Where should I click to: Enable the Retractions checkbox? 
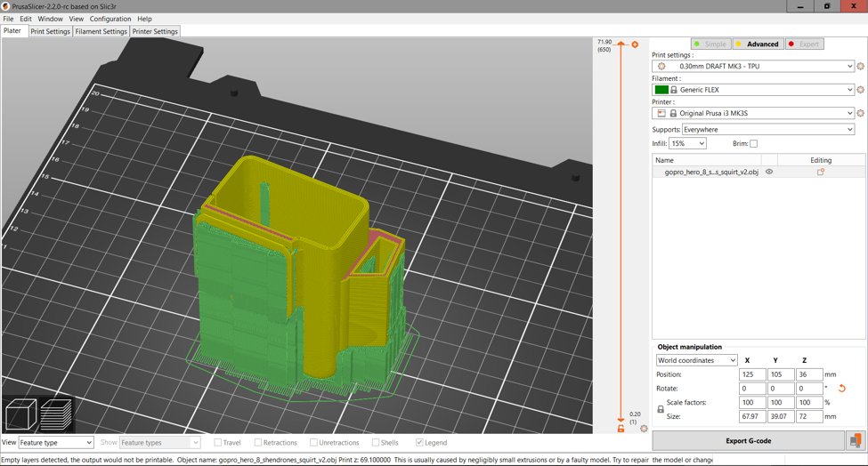click(258, 443)
